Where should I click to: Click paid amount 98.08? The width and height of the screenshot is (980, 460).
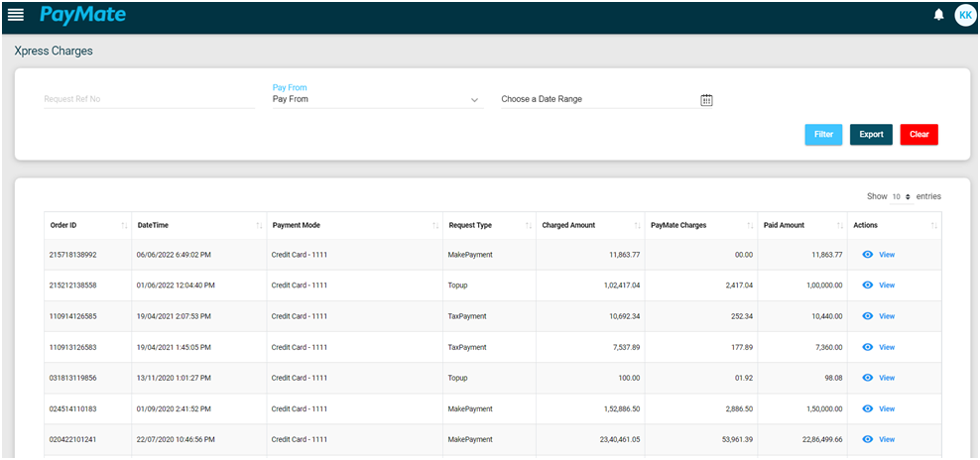click(x=834, y=378)
